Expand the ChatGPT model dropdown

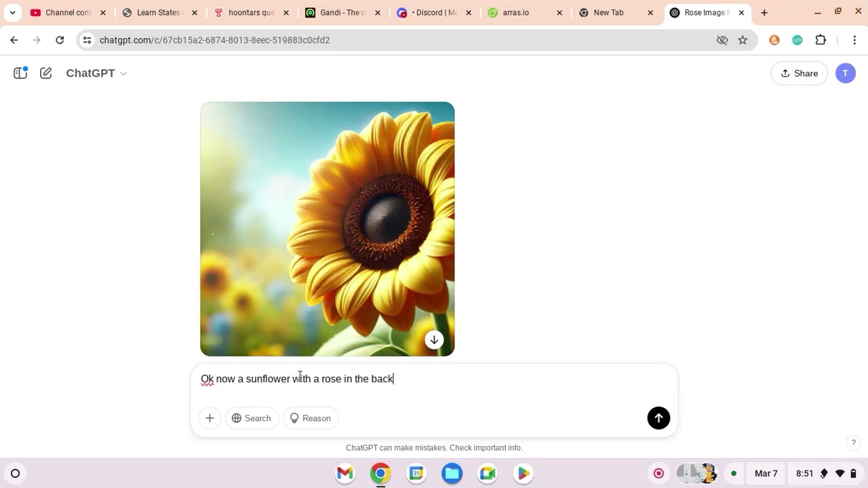(x=96, y=73)
